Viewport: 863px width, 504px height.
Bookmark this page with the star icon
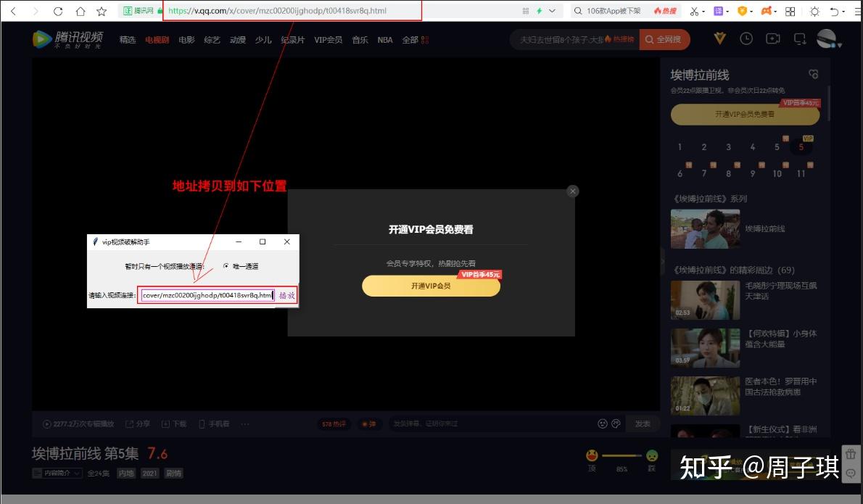(102, 11)
